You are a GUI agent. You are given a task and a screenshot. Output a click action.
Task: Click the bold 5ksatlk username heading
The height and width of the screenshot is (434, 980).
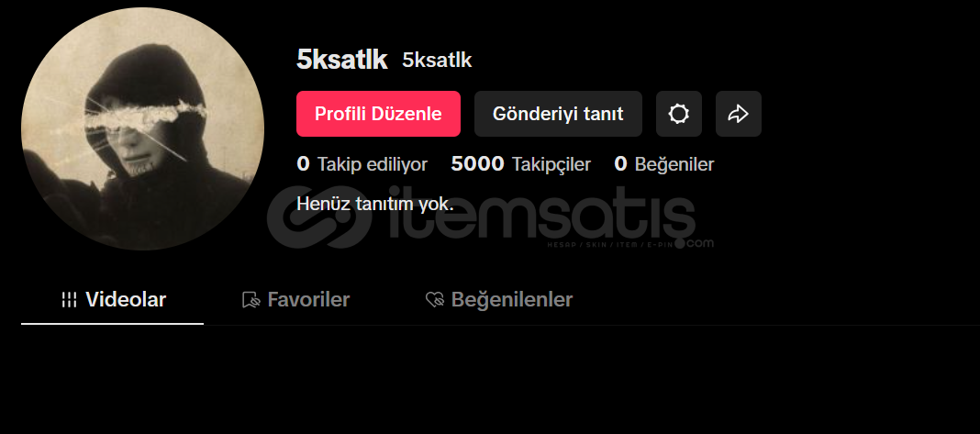pyautogui.click(x=342, y=60)
